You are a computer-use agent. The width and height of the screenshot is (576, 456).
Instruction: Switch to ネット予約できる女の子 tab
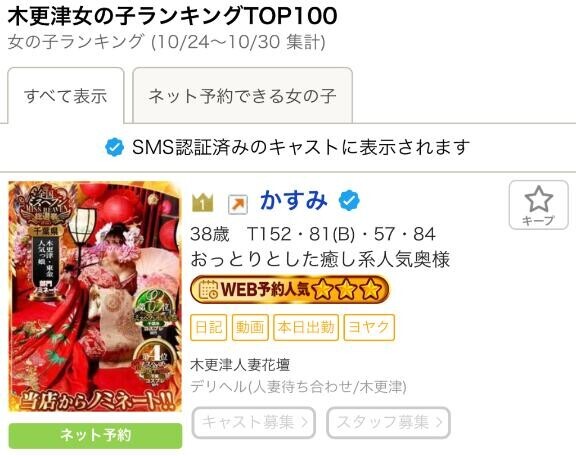(x=242, y=96)
